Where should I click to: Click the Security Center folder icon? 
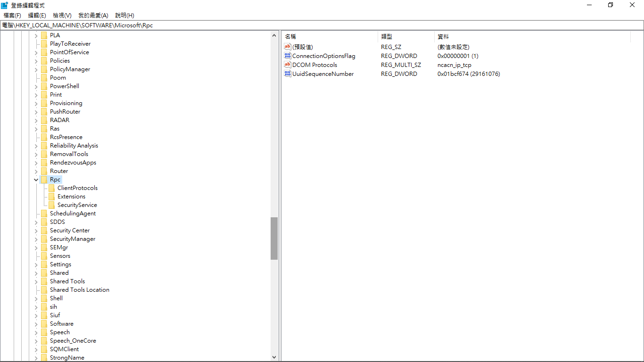point(44,230)
